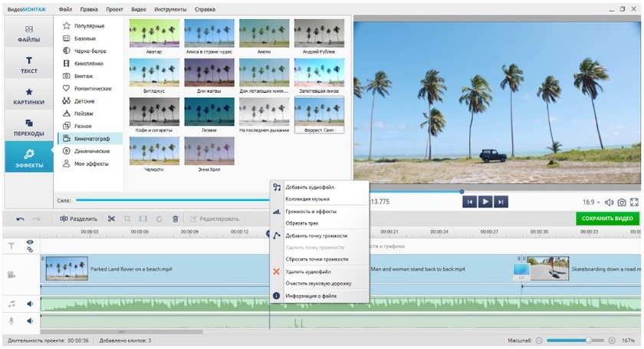Enter fullscreen preview mode

click(x=634, y=202)
